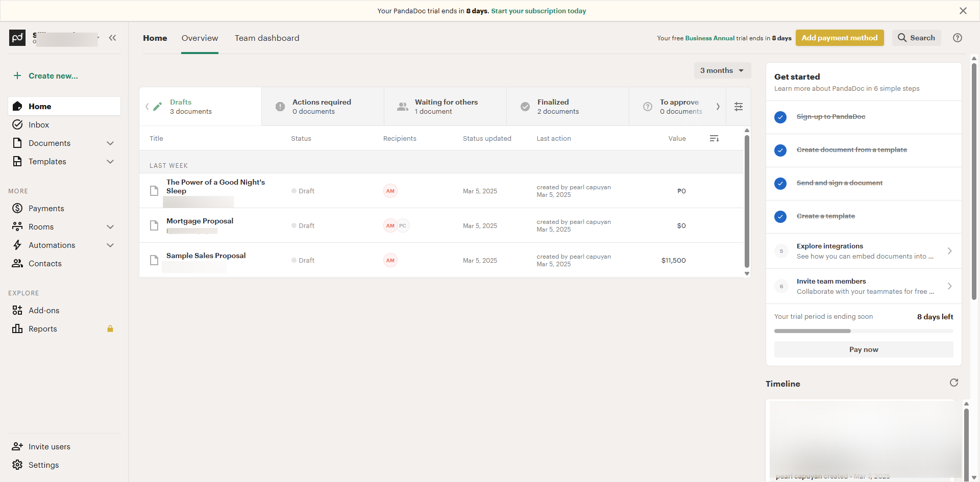Open the 3 months period dropdown

722,70
